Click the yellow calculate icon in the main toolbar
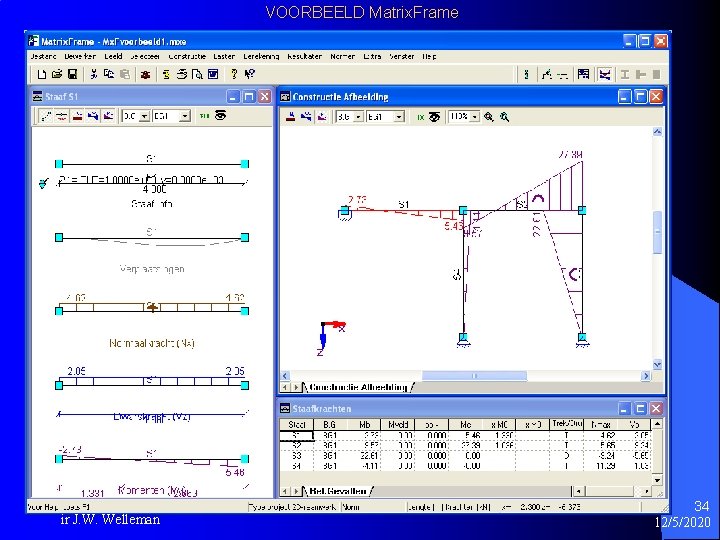720x540 pixels. pyautogui.click(x=166, y=74)
